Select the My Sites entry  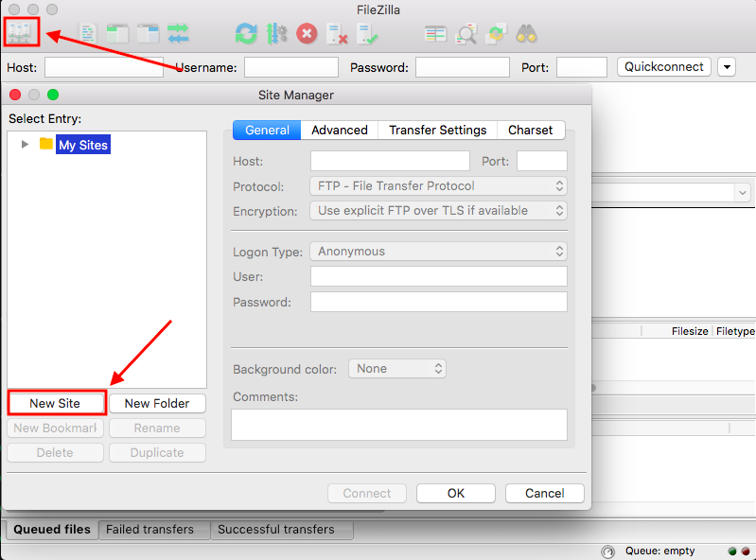pos(83,145)
